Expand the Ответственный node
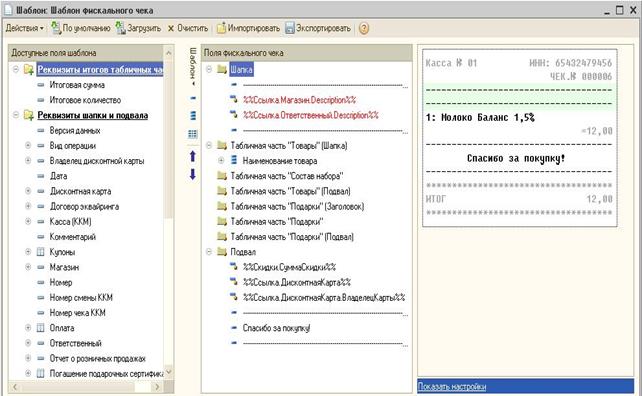642x396 pixels. pyautogui.click(x=28, y=343)
